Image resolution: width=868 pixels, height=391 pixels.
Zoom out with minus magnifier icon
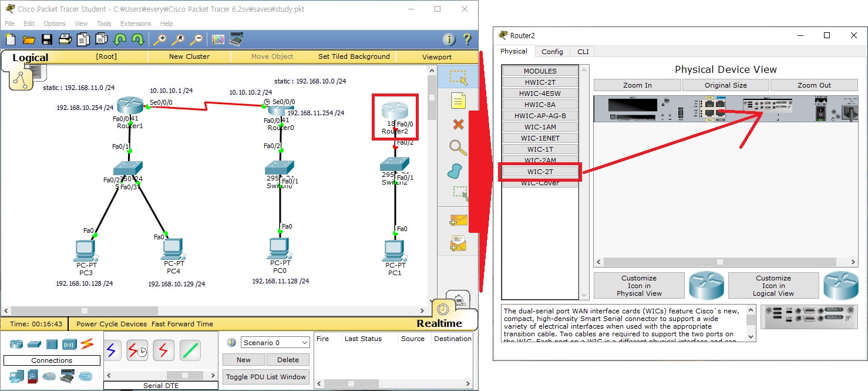pos(196,40)
